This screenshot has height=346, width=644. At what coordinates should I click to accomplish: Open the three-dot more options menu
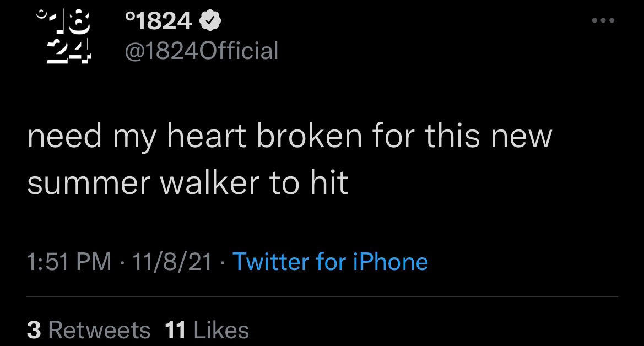point(603,21)
